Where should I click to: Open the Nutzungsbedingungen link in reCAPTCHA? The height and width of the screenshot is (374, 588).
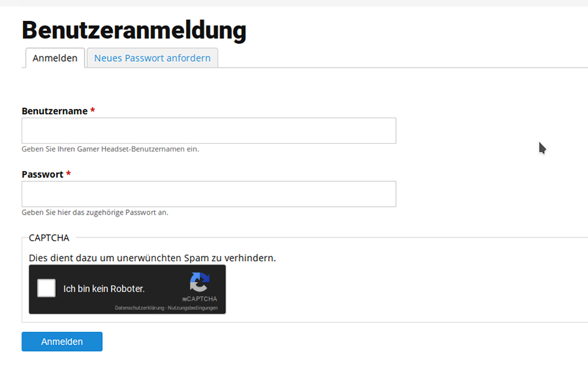193,308
